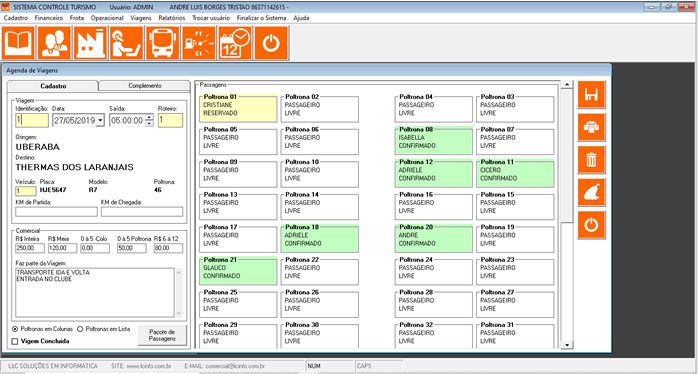Open the fuel pump toolbar icon

tap(199, 43)
